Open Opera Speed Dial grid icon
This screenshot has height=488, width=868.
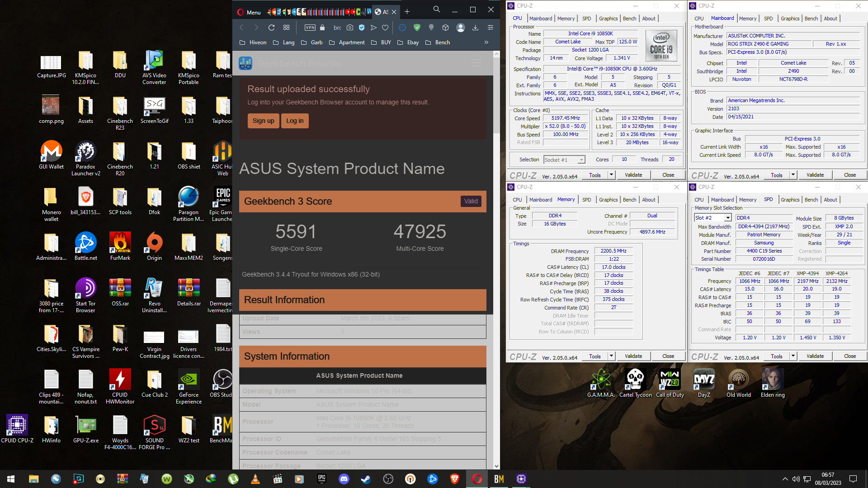point(286,28)
